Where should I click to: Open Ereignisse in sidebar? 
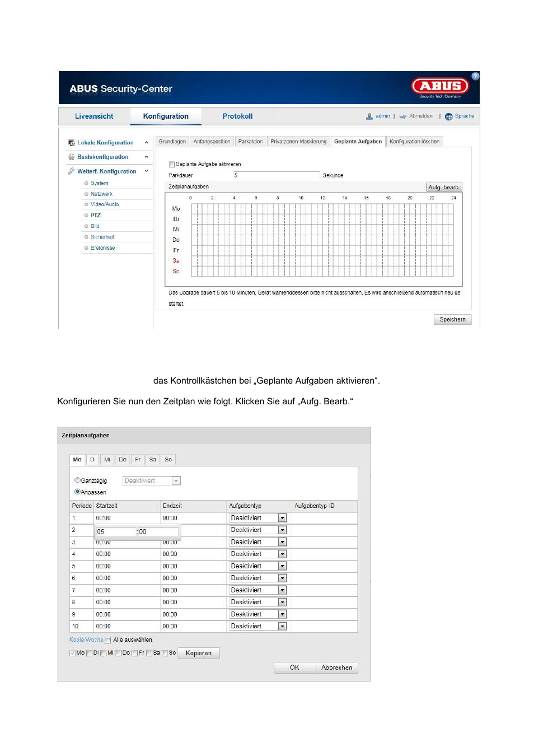click(103, 248)
